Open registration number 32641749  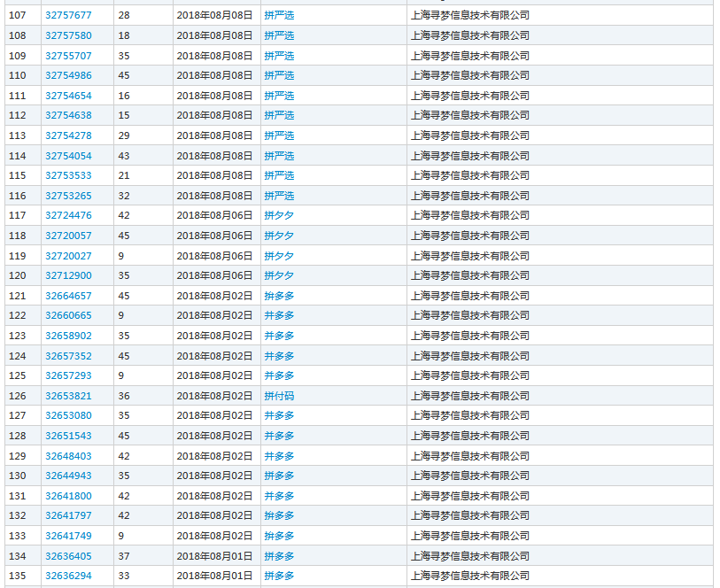[x=68, y=536]
